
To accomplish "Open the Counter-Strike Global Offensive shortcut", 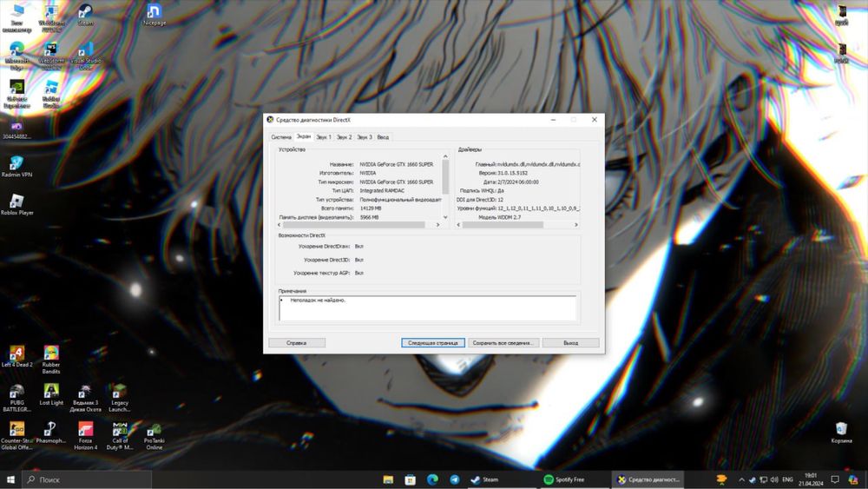I will [x=16, y=436].
